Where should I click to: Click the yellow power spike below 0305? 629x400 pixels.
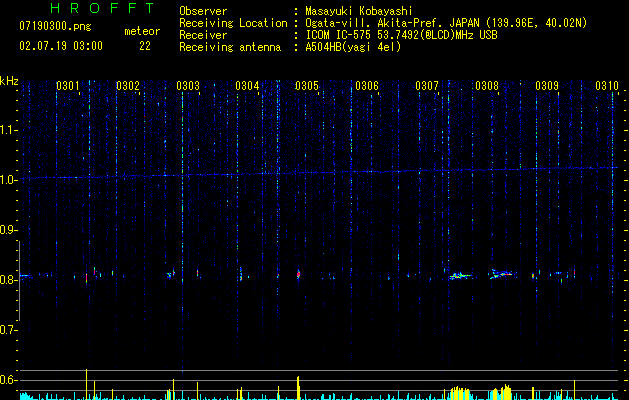tap(298, 388)
